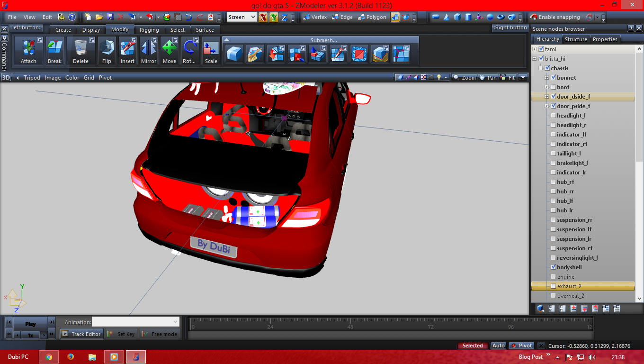Create a sphere primitive
This screenshot has width=644, height=364.
coord(490,17)
